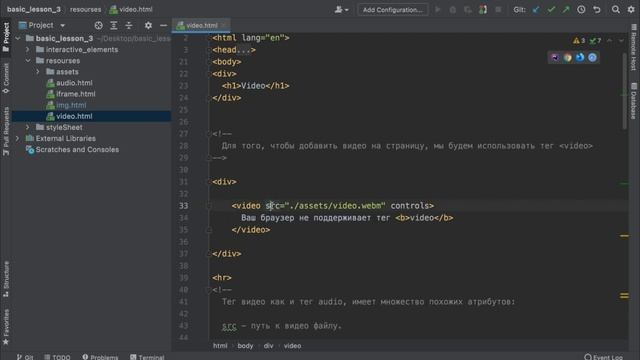Fold the video tag at line 33
Viewport: 640px width, 360px height.
(209, 206)
